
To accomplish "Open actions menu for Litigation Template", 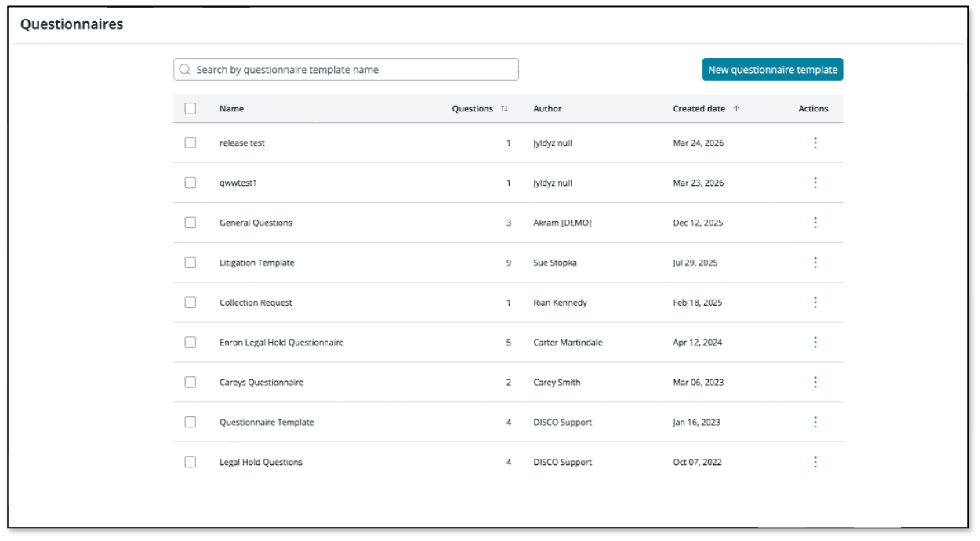I will click(x=815, y=263).
